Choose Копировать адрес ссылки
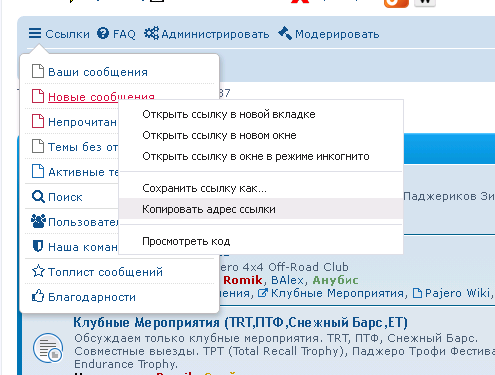Viewport: 495px width, 375px height. (x=261, y=209)
